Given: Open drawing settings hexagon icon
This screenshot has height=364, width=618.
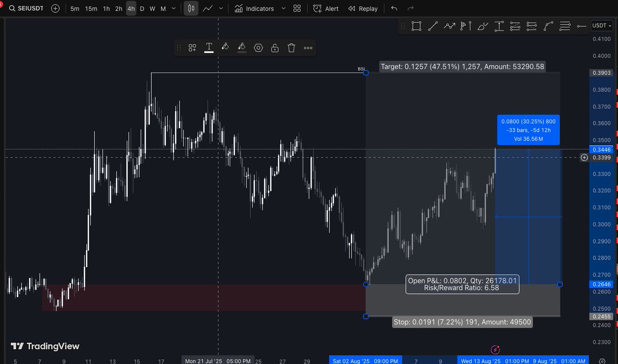Looking at the screenshot, I should coord(259,48).
